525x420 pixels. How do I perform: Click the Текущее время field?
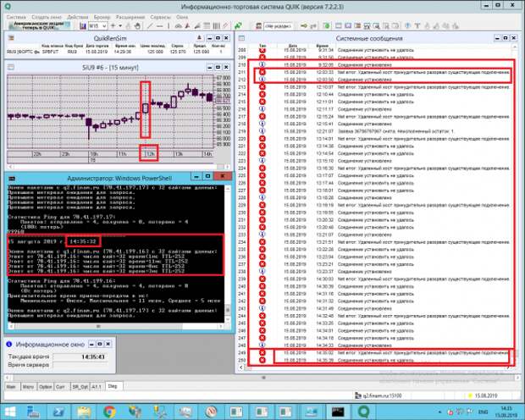tap(80, 356)
